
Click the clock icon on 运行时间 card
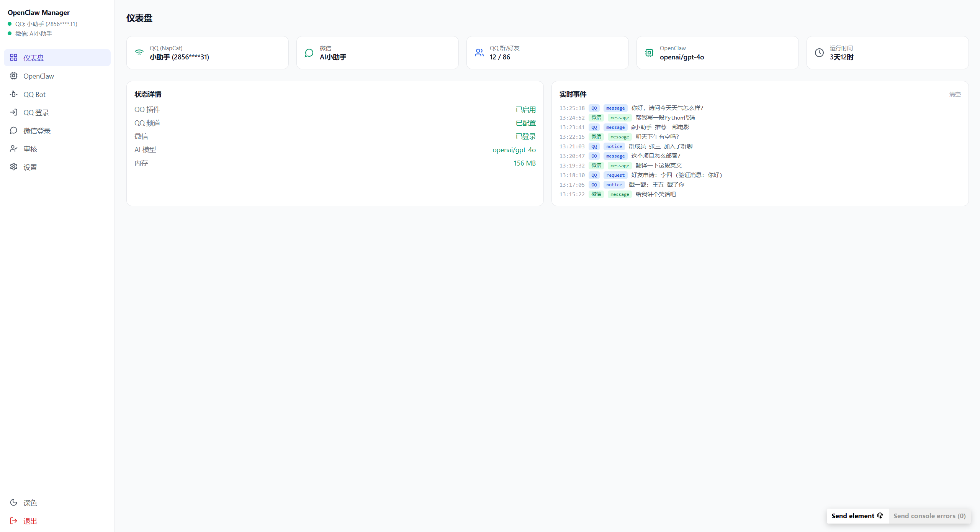pos(819,53)
